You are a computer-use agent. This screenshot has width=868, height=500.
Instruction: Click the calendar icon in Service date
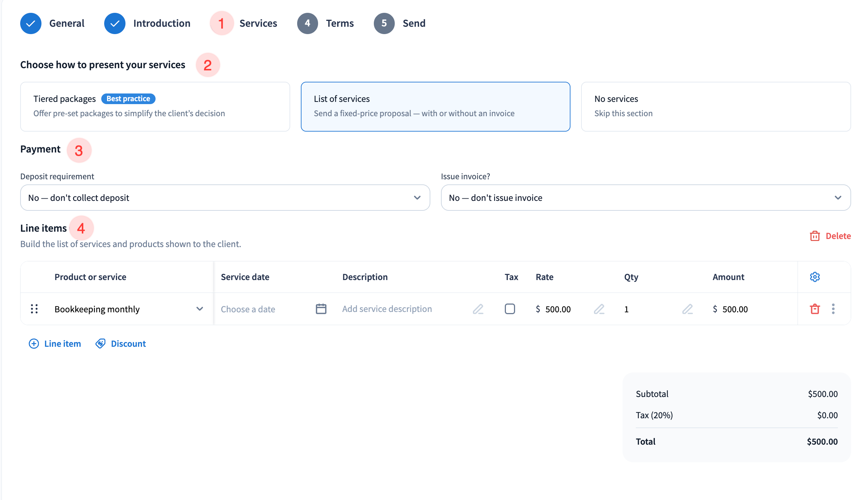tap(321, 309)
